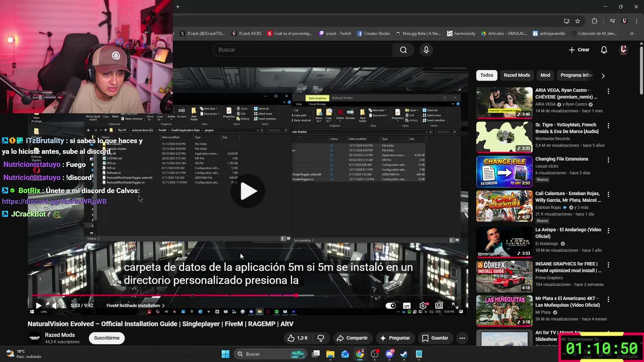Click the taskbar Buscar search box
This screenshot has width=644, height=362.
(x=271, y=354)
